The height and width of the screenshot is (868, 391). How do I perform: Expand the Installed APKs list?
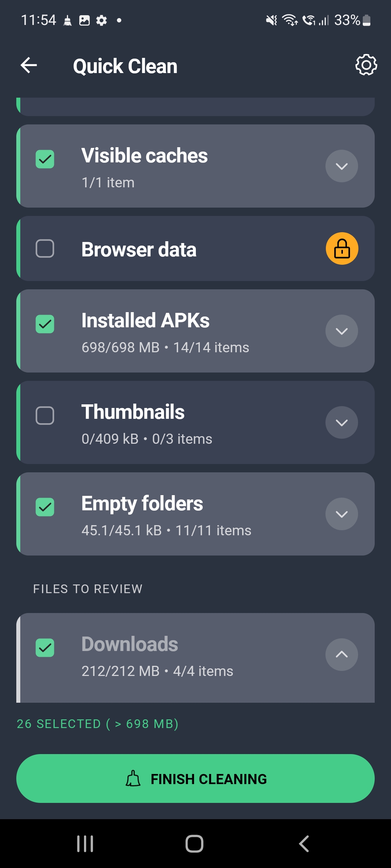pos(341,331)
